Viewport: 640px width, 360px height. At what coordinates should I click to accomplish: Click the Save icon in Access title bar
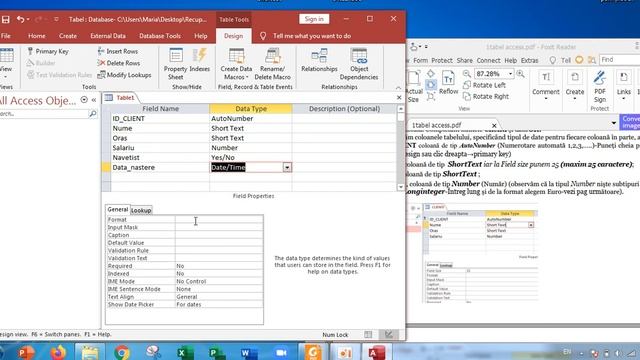(x=6, y=19)
